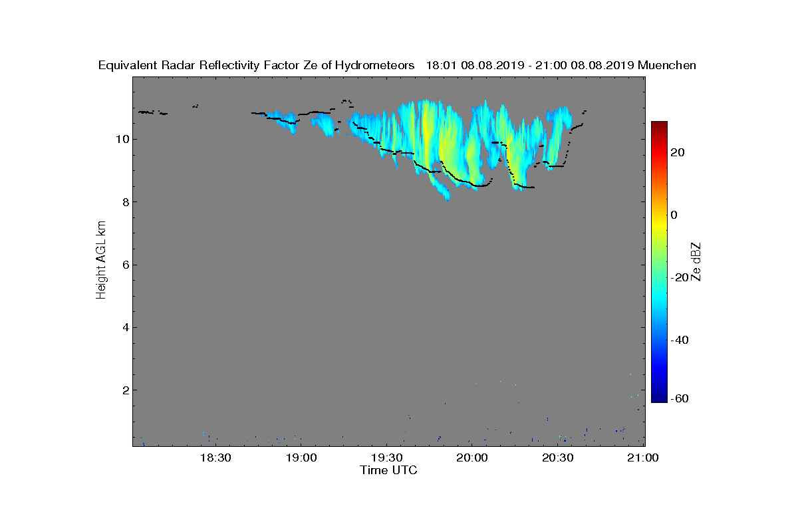Click the height tick label 10
This screenshot has width=798, height=532.
click(122, 139)
